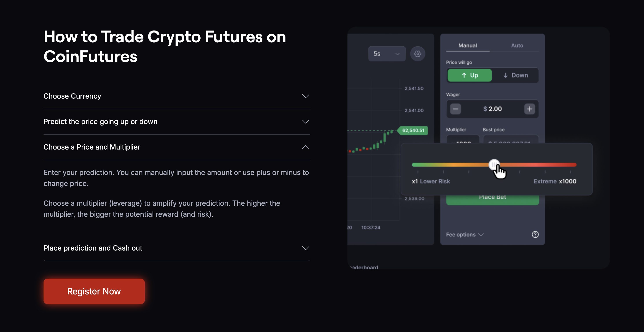Viewport: 644px width, 332px height.
Task: Click the 62,540.51 price marker on the chart
Action: coord(413,131)
